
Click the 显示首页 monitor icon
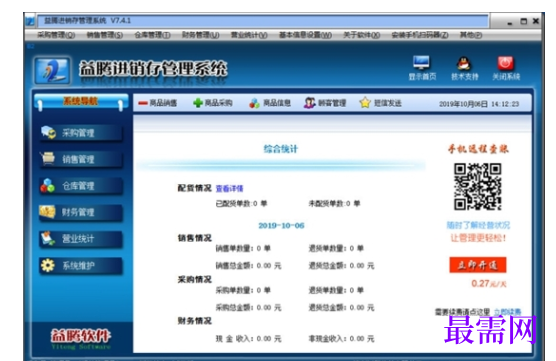tap(422, 63)
